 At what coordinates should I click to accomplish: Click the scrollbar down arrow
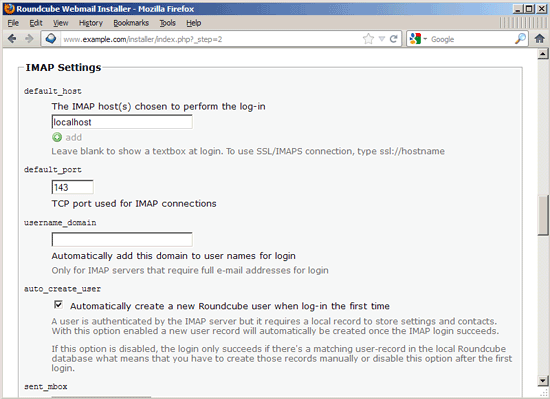tap(543, 381)
